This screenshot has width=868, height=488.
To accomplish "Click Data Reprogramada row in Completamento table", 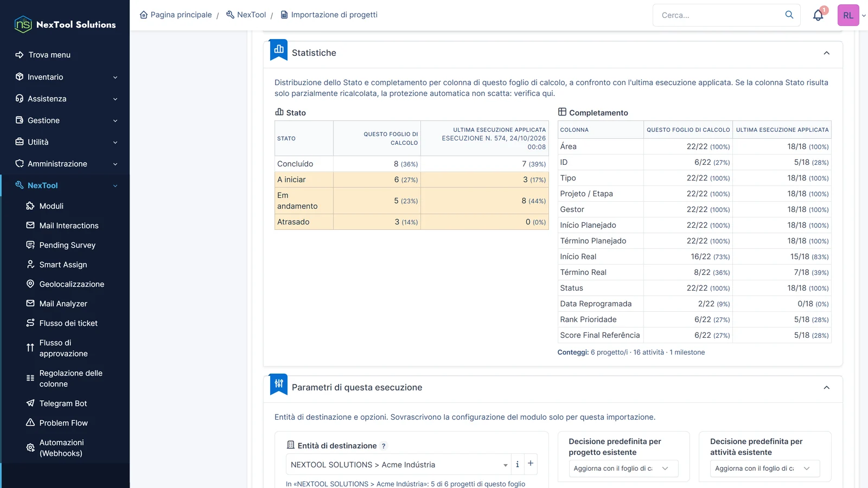I will 694,304.
